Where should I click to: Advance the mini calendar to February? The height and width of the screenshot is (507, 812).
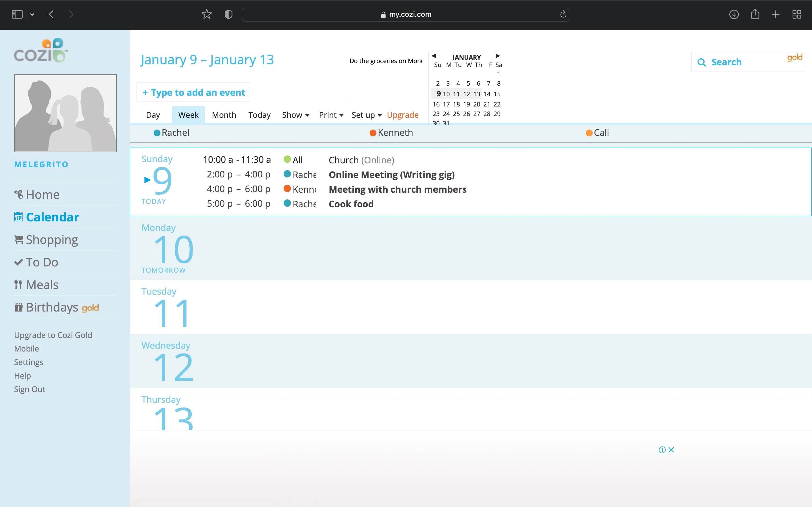[x=497, y=56]
